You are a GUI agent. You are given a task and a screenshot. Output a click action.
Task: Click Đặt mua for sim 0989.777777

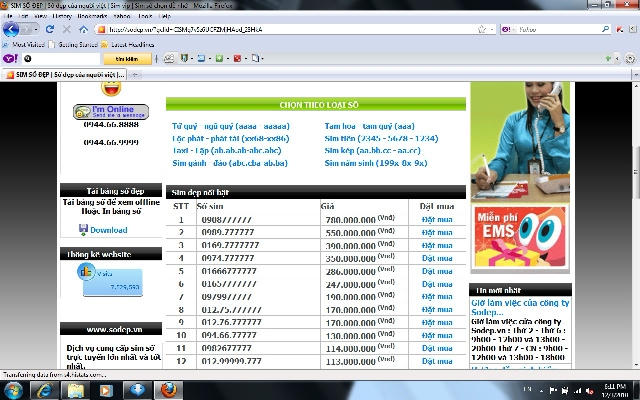[x=437, y=231]
